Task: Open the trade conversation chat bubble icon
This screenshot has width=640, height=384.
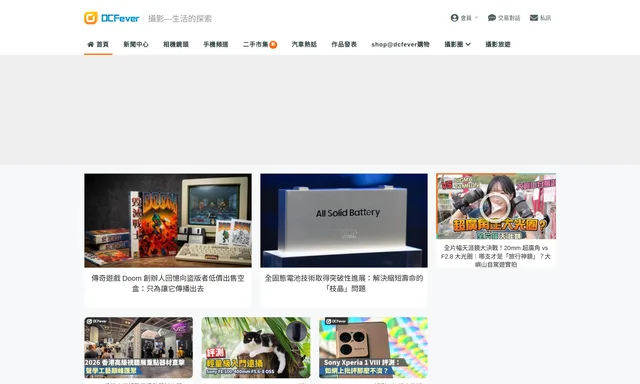Action: point(492,18)
